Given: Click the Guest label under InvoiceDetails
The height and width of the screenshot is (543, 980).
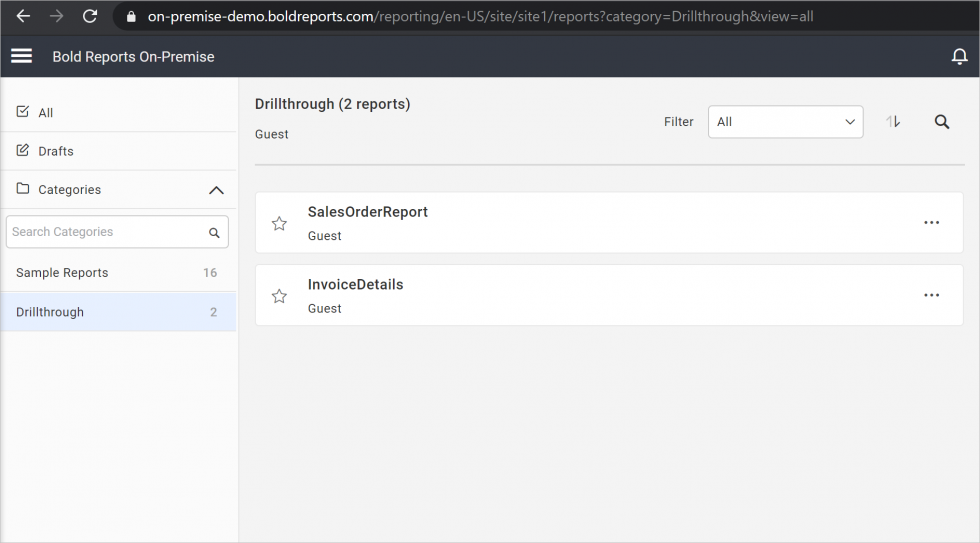Looking at the screenshot, I should [324, 309].
